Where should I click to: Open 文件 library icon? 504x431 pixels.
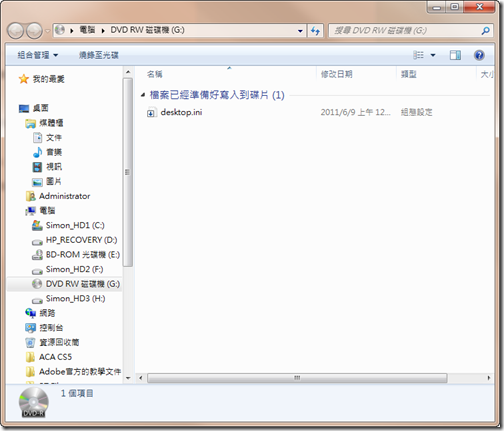(37, 138)
